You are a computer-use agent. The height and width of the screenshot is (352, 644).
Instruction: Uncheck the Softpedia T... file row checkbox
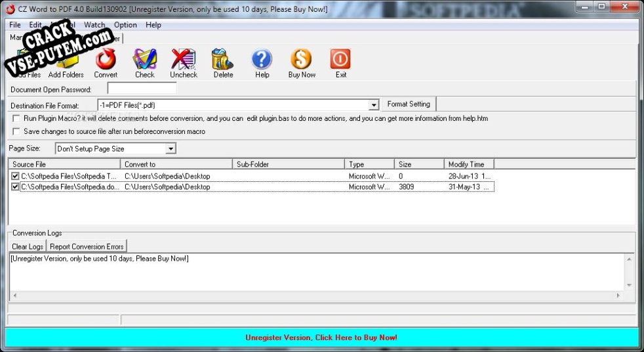coord(16,176)
